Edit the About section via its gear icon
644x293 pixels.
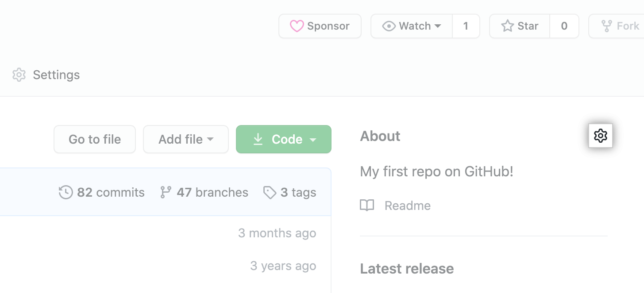coord(601,136)
